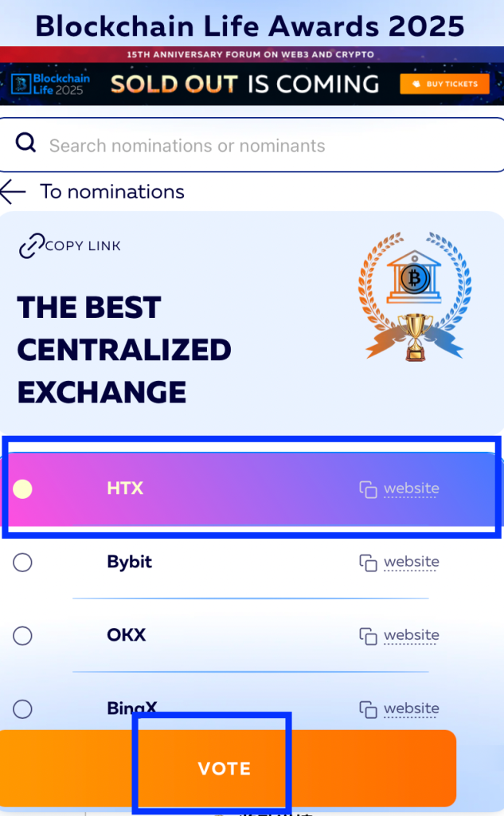Click the copy icon beside OKX website
Screen dimensions: 504x816
[368, 636]
